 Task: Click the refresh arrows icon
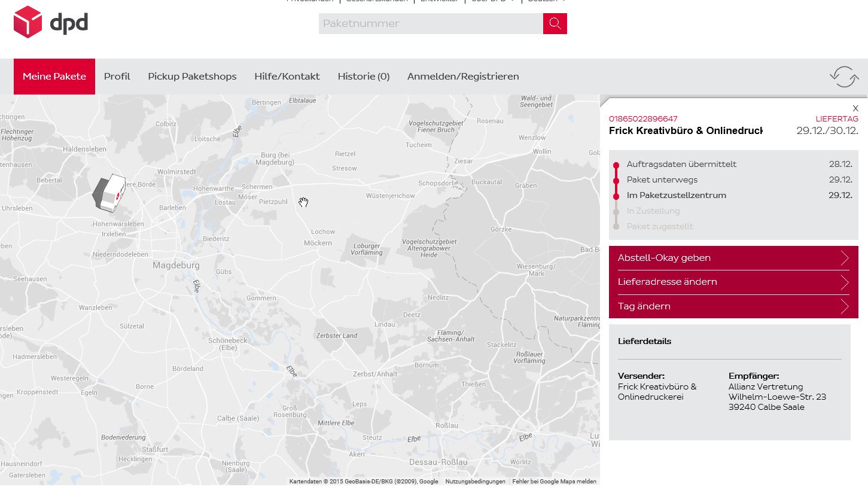pos(843,77)
